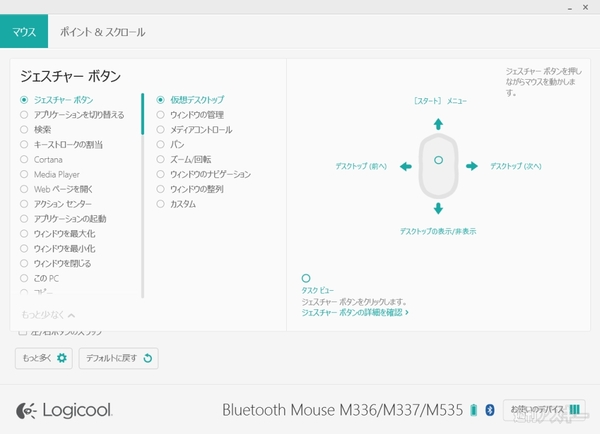Click the action list scrollbar thumb
This screenshot has height=434, width=600.
click(x=142, y=114)
